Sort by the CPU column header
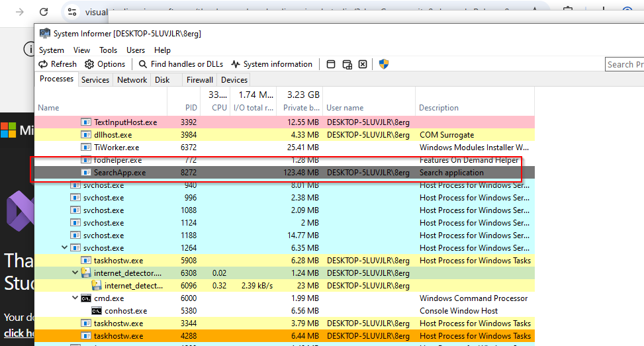Image resolution: width=644 pixels, height=346 pixels. [x=215, y=101]
